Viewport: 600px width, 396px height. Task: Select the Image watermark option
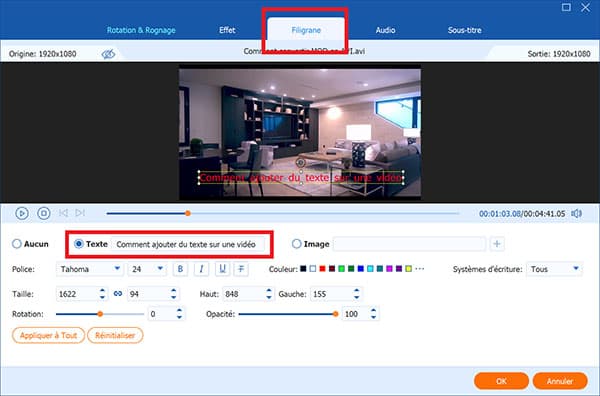[310, 244]
